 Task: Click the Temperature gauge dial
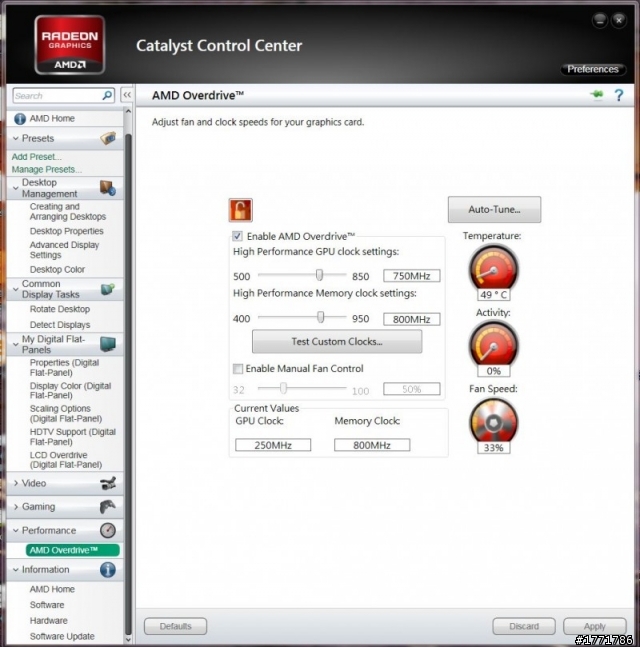point(493,269)
